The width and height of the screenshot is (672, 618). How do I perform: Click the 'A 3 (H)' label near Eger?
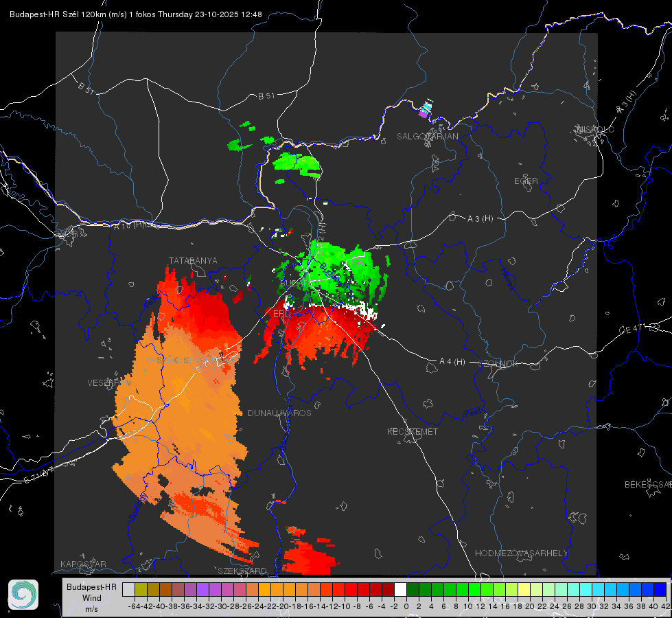pos(480,219)
